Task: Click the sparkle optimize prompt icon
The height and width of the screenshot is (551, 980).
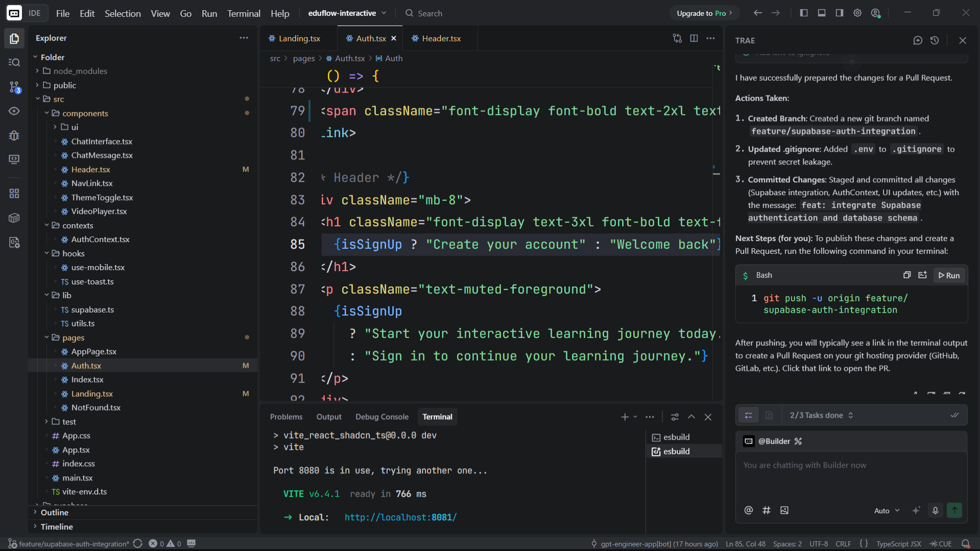Action: point(916,510)
